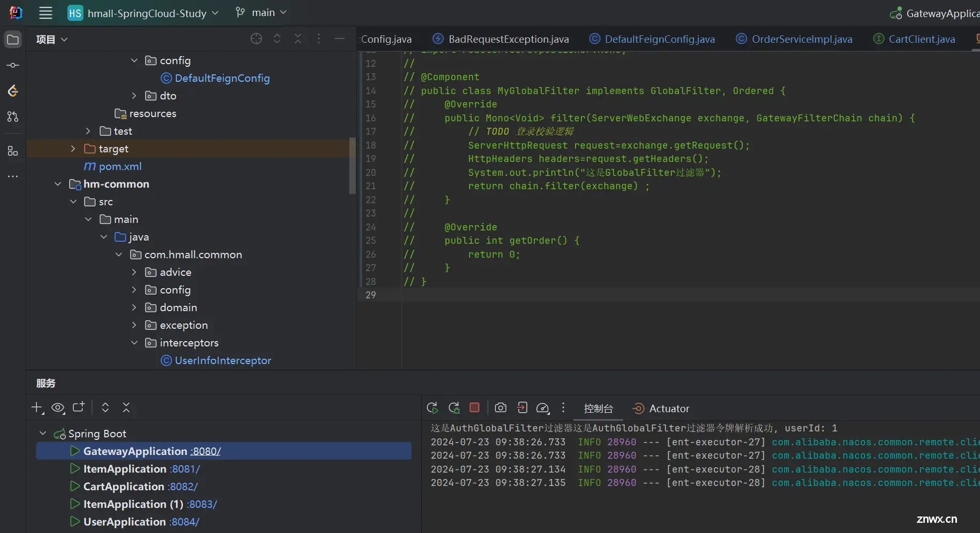Screen dimensions: 980x533
Task: Open the 项目 view dropdown
Action: (52, 40)
